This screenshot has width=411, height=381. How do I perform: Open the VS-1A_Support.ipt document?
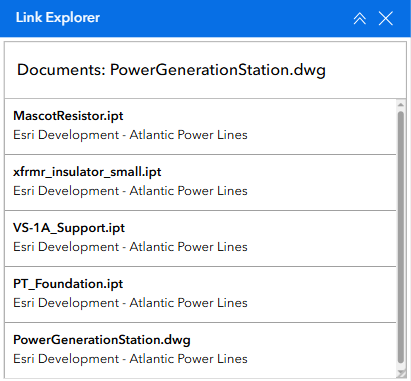(200, 238)
